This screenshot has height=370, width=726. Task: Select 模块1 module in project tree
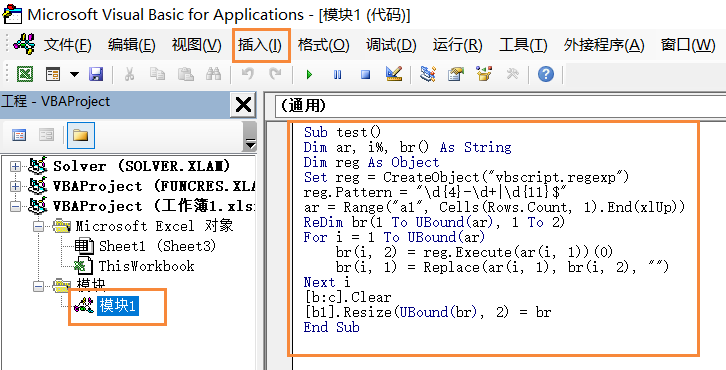pyautogui.click(x=118, y=306)
